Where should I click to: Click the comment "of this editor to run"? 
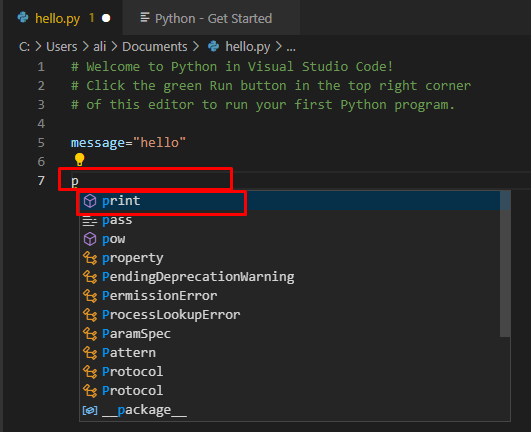(263, 105)
